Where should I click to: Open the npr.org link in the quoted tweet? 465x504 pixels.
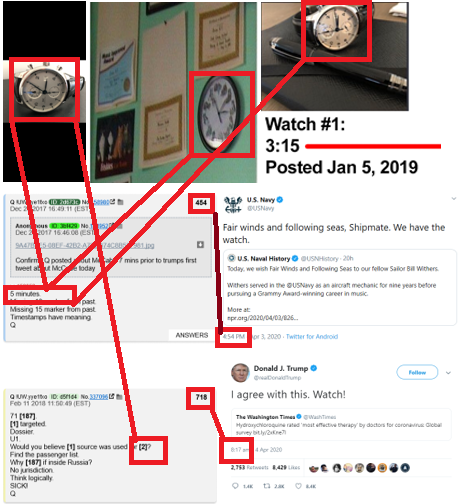coord(262,318)
